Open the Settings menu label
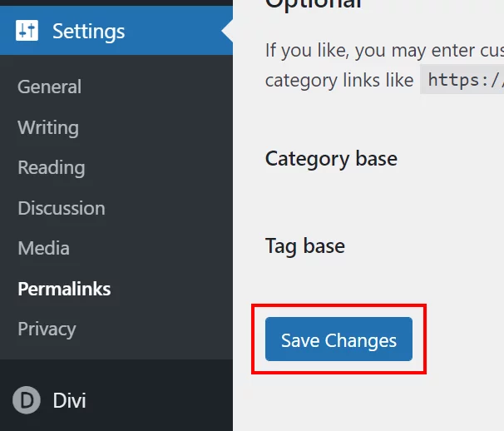Image resolution: width=504 pixels, height=431 pixels. pos(88,32)
